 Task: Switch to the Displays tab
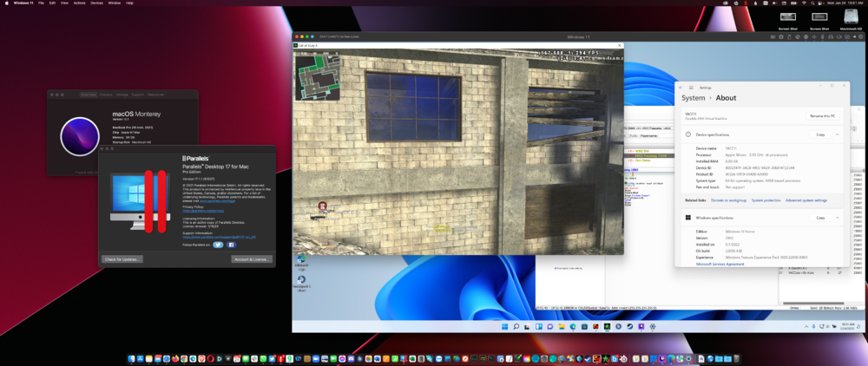click(106, 94)
